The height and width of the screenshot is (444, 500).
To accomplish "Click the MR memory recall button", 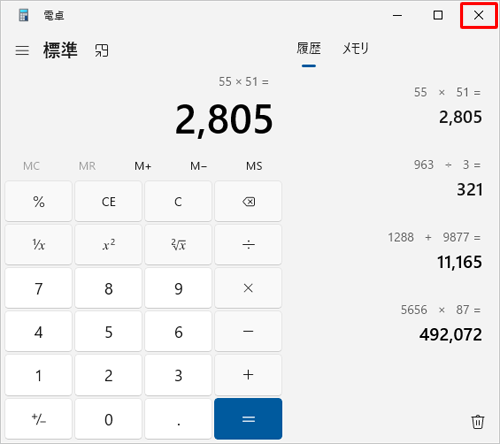I will tap(87, 166).
